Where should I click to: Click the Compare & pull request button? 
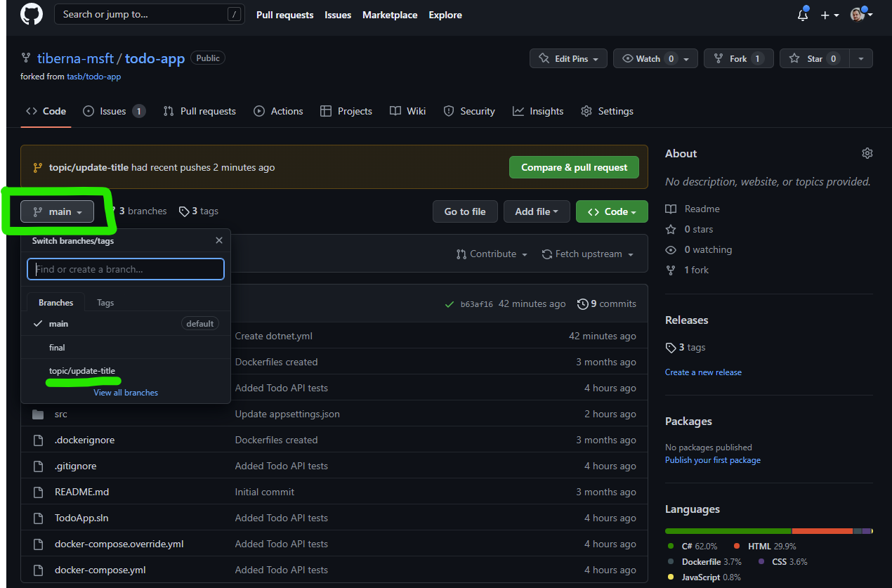[574, 167]
